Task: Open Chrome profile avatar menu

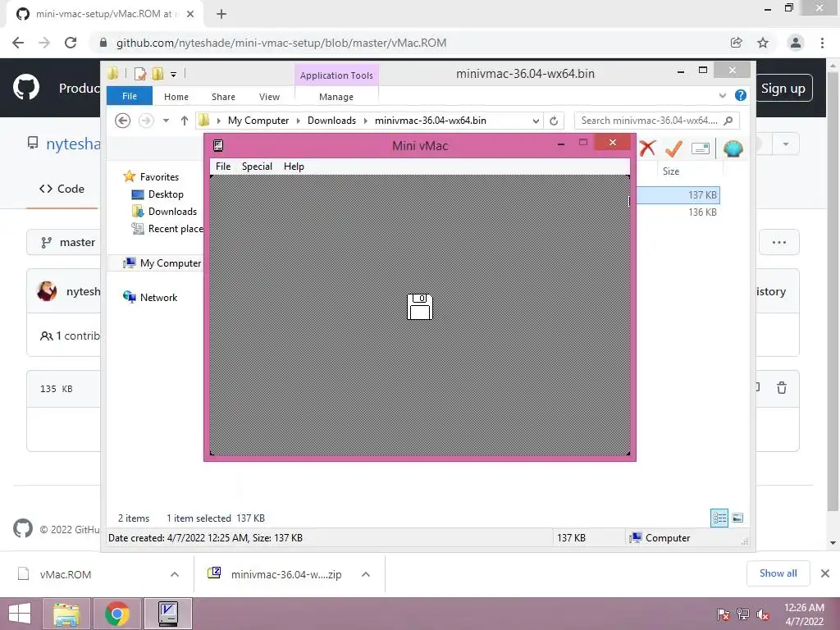Action: [x=796, y=43]
